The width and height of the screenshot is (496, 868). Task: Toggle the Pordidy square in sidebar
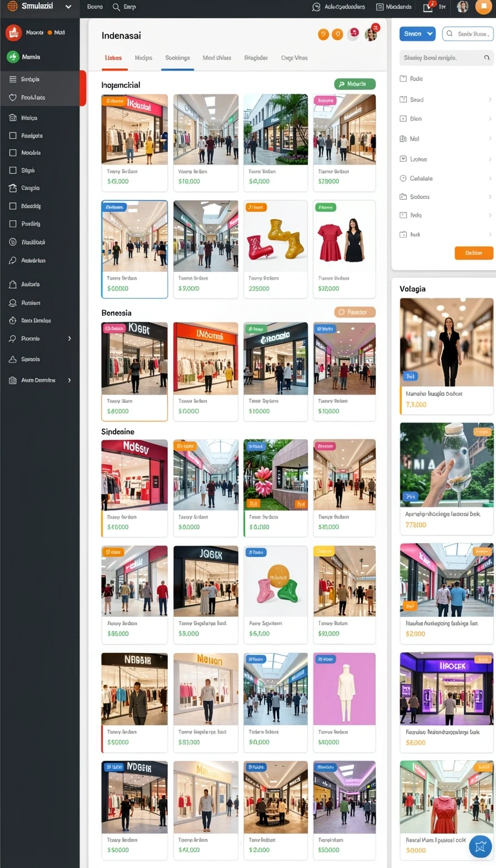(13, 223)
